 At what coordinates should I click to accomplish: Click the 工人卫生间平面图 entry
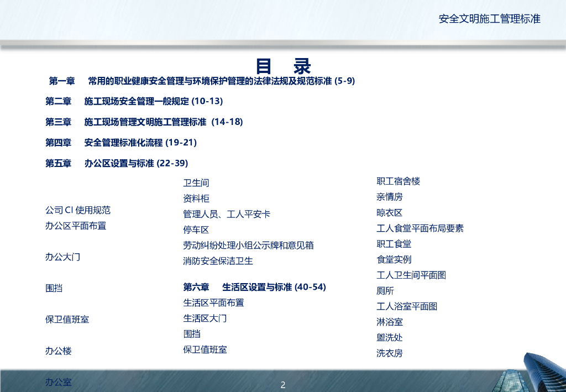411,275
